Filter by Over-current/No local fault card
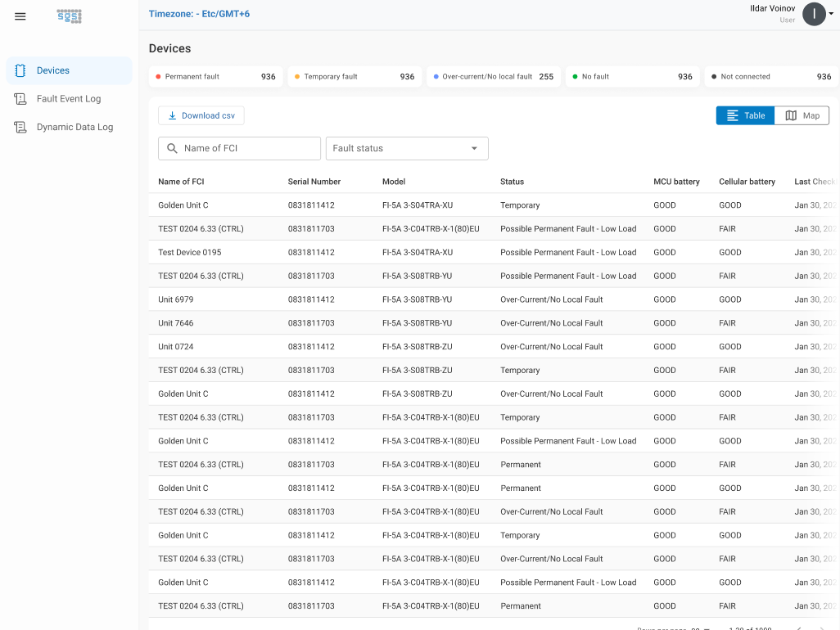The image size is (840, 630). 494,77
